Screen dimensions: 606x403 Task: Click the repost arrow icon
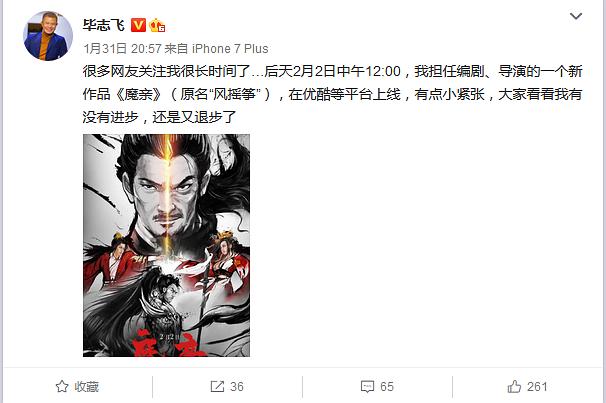(217, 386)
